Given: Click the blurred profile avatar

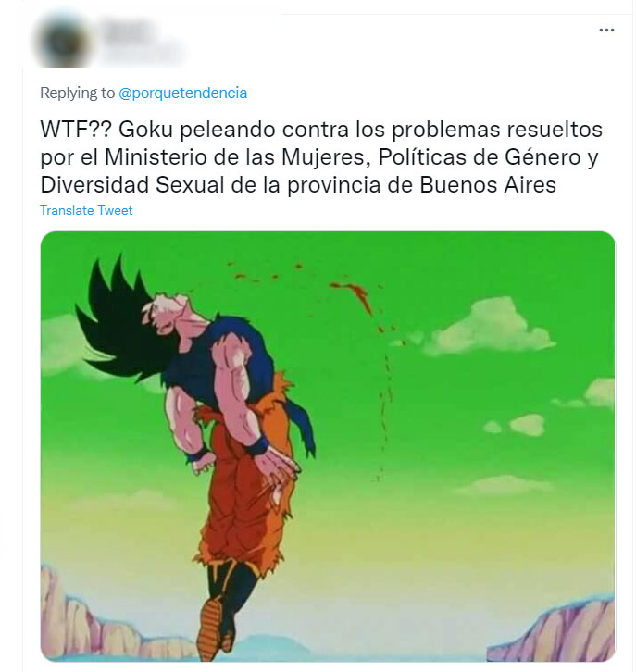Looking at the screenshot, I should click(x=64, y=42).
